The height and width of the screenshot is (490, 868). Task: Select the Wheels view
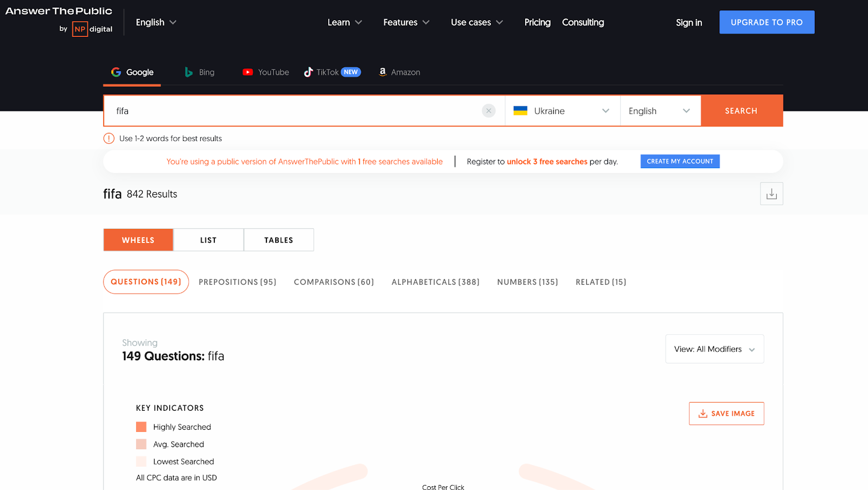click(138, 240)
